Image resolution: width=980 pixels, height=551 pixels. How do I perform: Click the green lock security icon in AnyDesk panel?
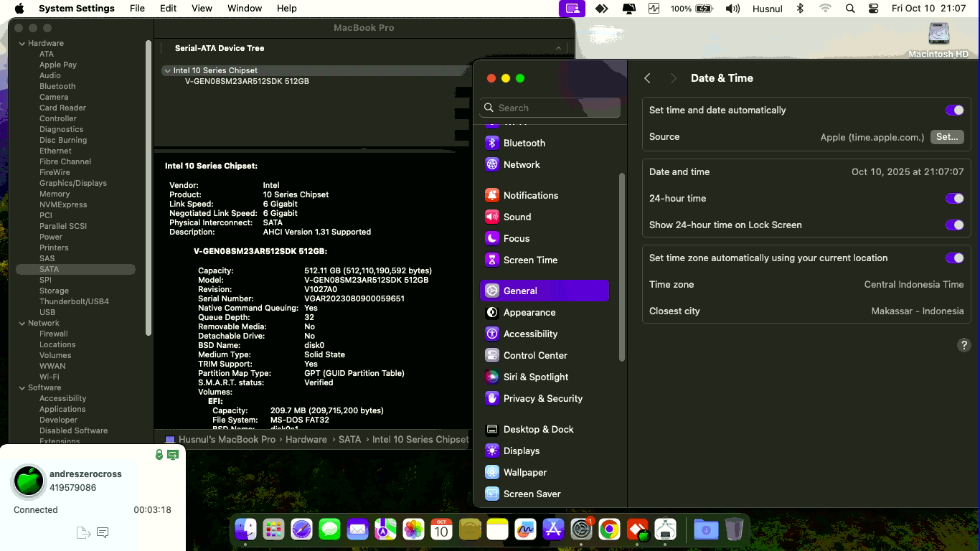[x=159, y=455]
